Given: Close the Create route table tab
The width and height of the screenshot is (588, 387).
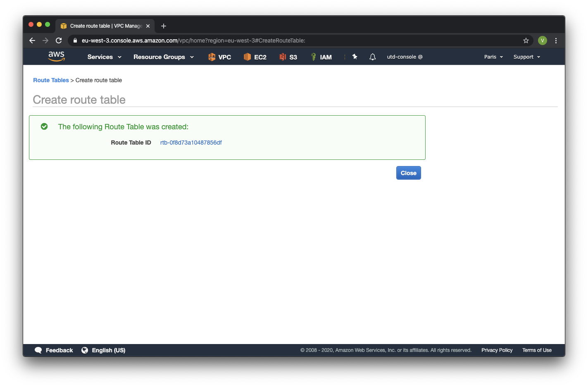Looking at the screenshot, I should click(x=148, y=26).
